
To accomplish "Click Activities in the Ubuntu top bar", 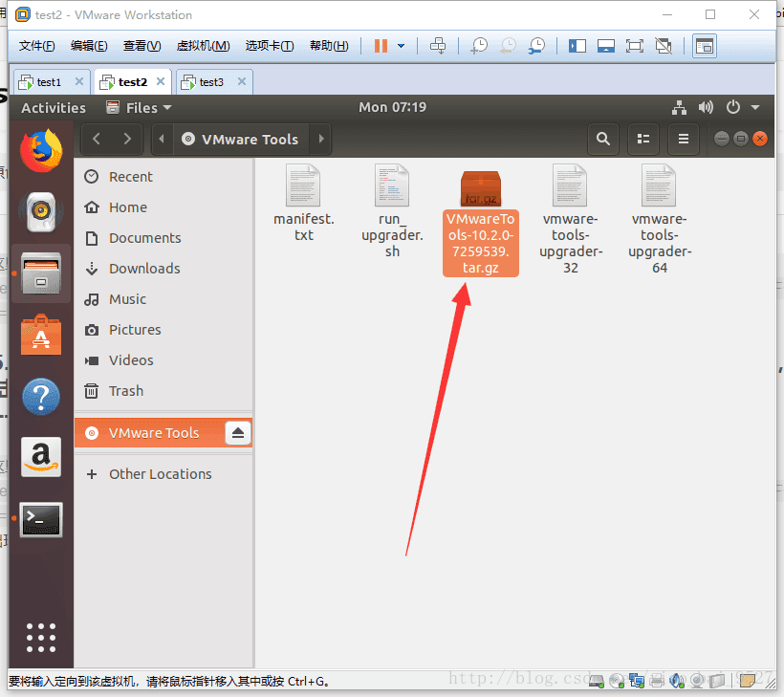I will click(x=54, y=107).
